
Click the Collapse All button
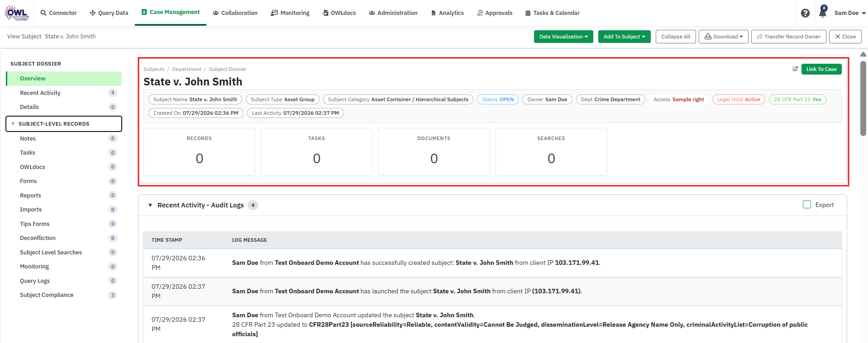[x=675, y=37]
